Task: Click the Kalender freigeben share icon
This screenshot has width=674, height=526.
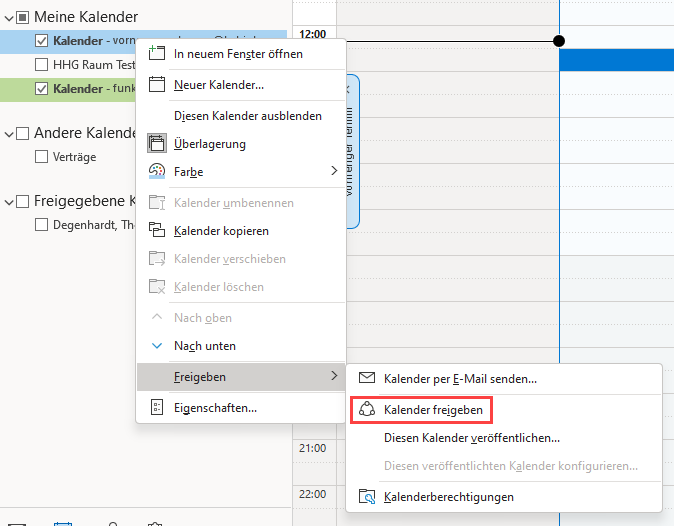Action: [x=367, y=409]
